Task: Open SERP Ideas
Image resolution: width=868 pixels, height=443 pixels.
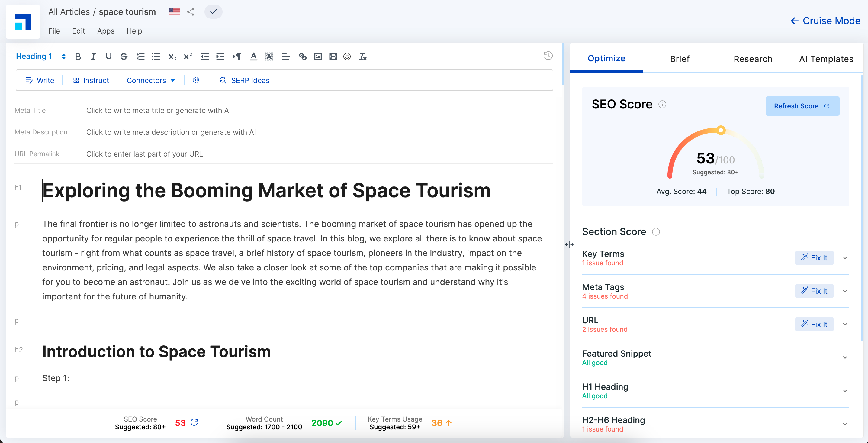Action: coord(244,81)
